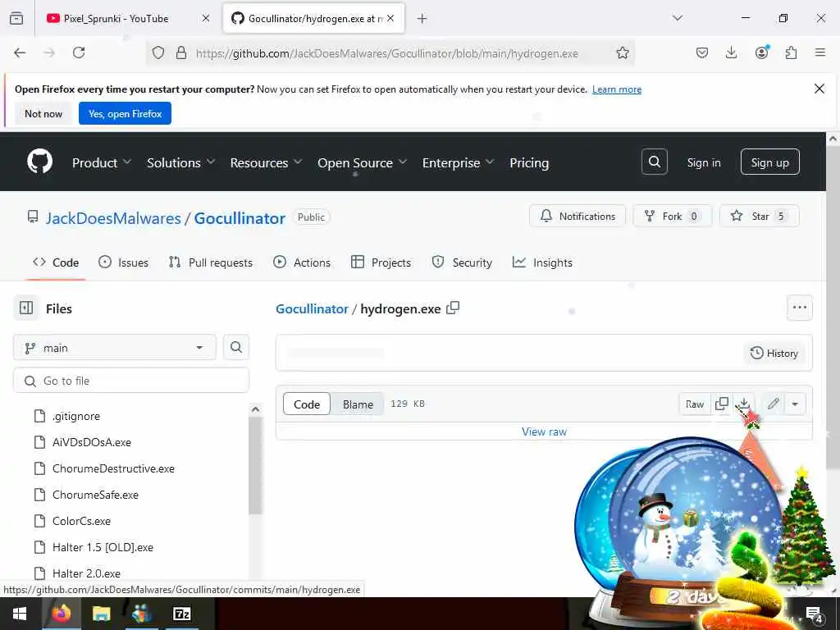Viewport: 840px width, 630px height.
Task: Switch to Blame view
Action: click(358, 404)
